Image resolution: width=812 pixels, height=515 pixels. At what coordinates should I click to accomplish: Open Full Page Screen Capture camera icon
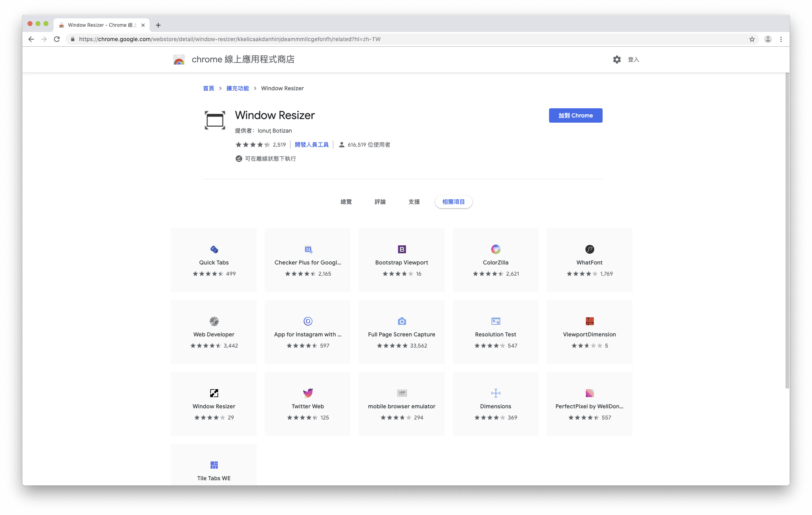[402, 321]
